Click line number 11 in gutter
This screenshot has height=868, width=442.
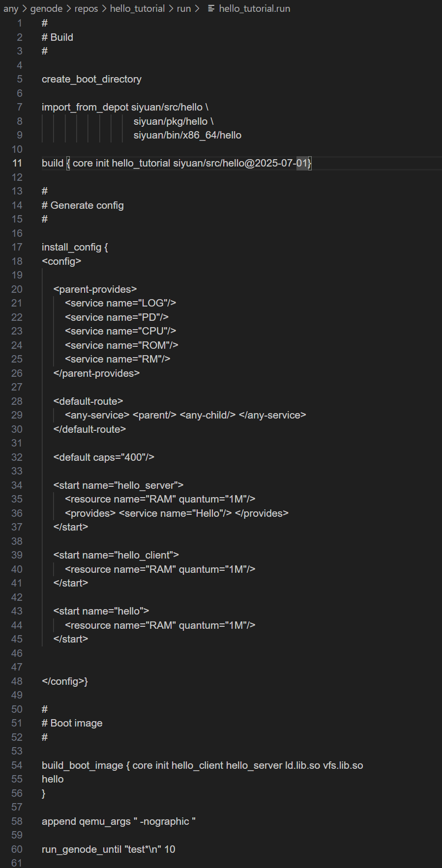point(17,163)
